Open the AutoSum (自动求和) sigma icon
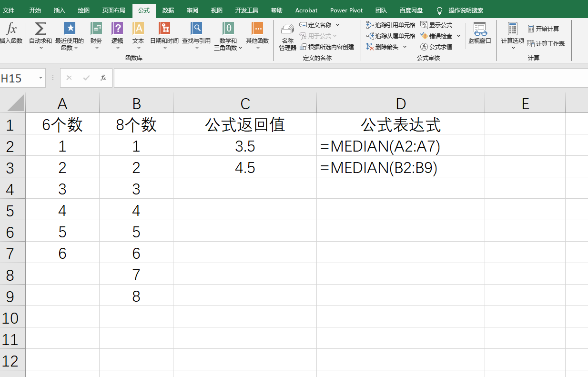Image resolution: width=588 pixels, height=377 pixels. [x=41, y=29]
